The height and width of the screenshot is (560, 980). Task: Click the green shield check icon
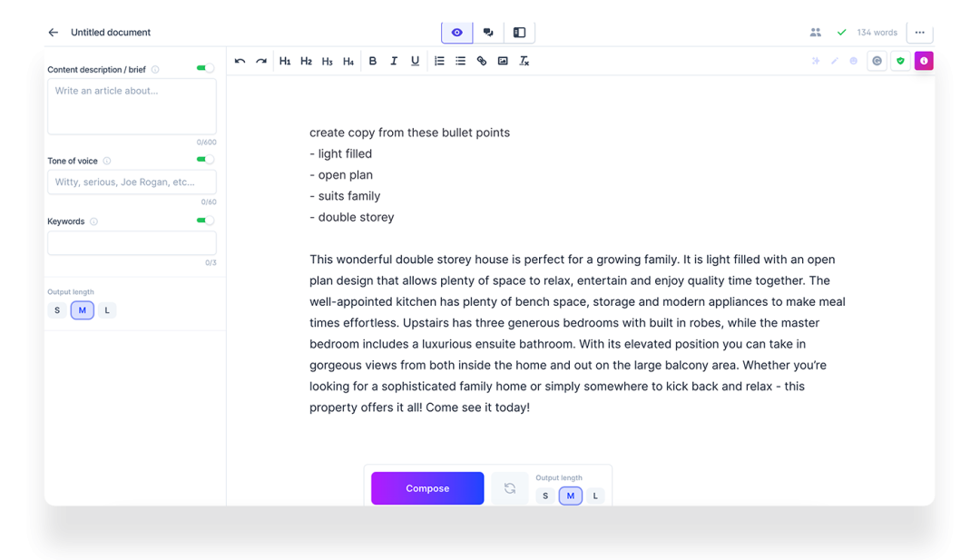(x=901, y=61)
